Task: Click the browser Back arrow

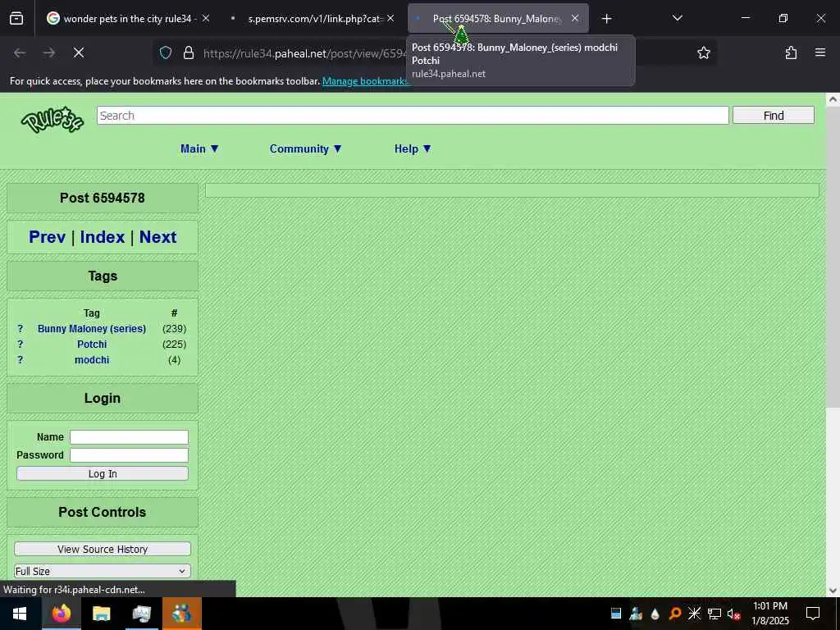Action: click(x=20, y=52)
